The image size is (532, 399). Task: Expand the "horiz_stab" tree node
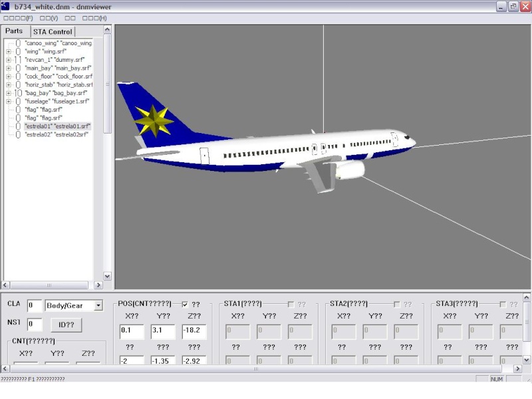click(9, 85)
